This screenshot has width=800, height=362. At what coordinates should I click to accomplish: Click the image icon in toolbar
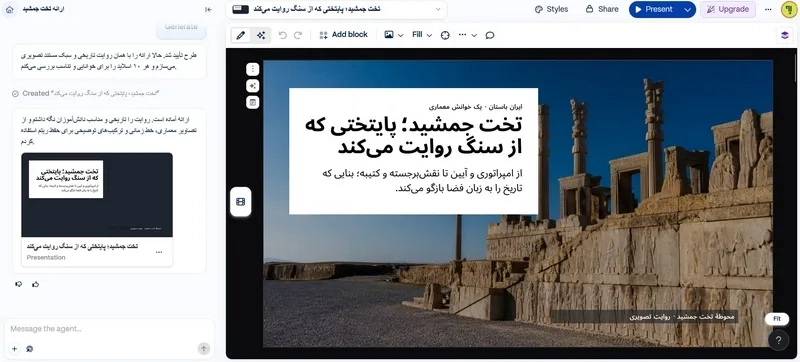coord(389,35)
